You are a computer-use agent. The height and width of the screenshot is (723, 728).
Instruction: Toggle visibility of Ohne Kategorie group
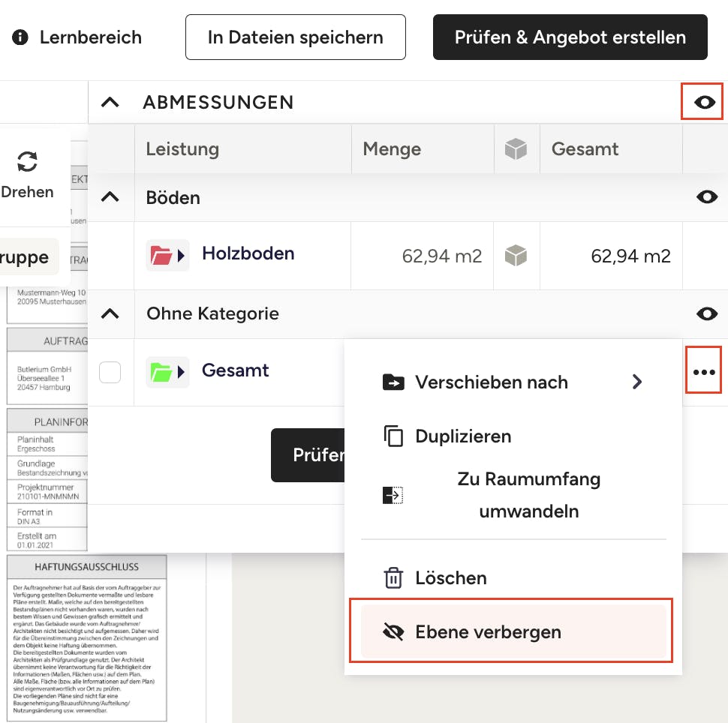(707, 313)
